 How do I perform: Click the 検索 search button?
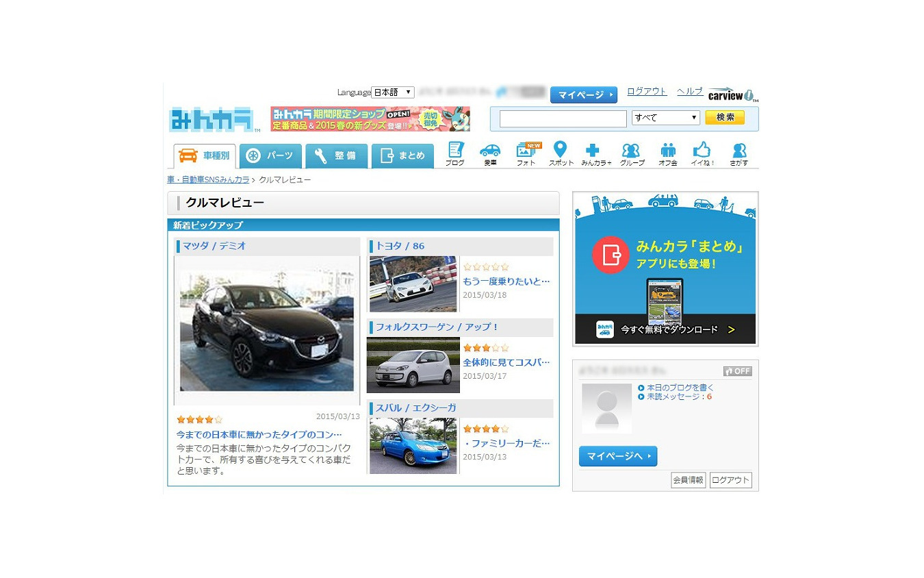pos(725,118)
